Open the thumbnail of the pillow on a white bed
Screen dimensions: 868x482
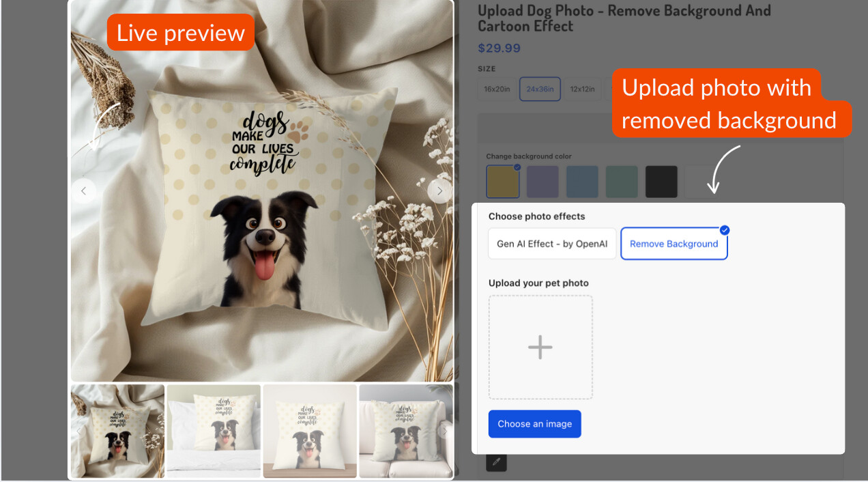point(214,431)
